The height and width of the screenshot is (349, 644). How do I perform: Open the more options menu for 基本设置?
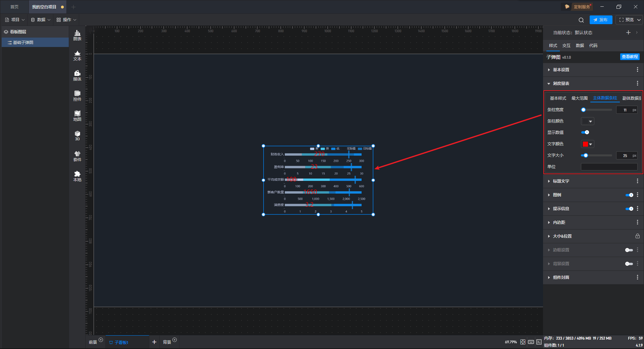[637, 70]
